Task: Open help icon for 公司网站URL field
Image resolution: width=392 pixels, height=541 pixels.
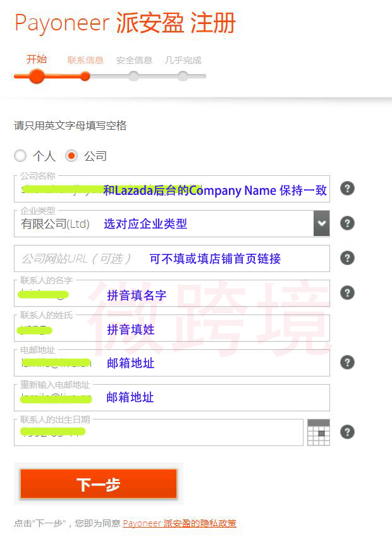Action: 346,258
